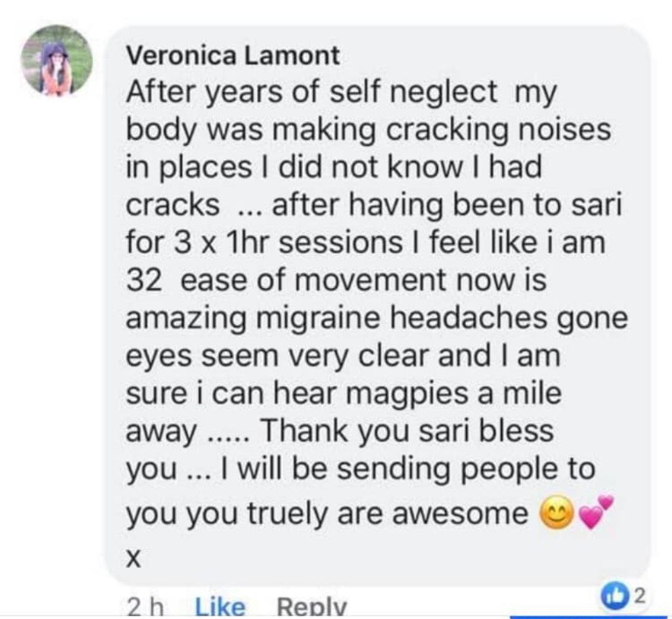Reply to Veronica Lamont's comment

click(310, 606)
